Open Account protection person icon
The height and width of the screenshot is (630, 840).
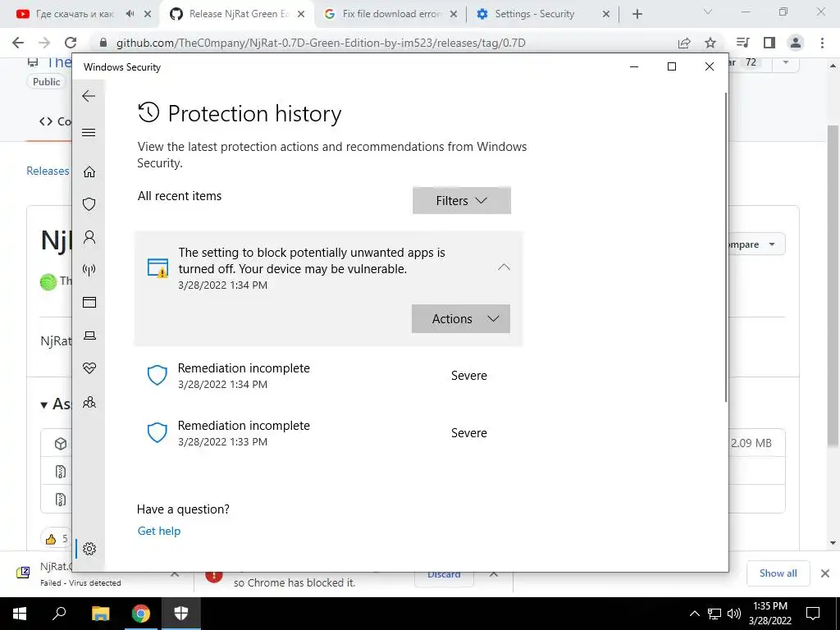tap(89, 237)
